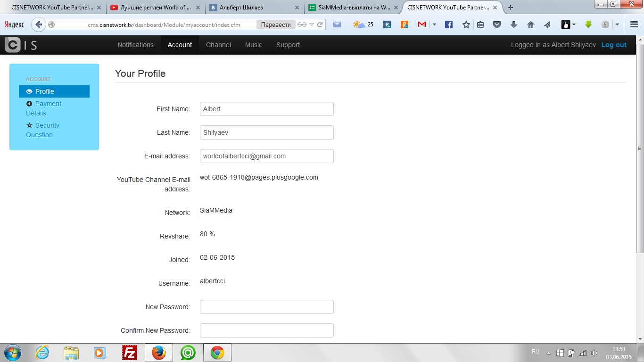Show hidden tray icons arrow
The height and width of the screenshot is (362, 644).
pos(548,353)
